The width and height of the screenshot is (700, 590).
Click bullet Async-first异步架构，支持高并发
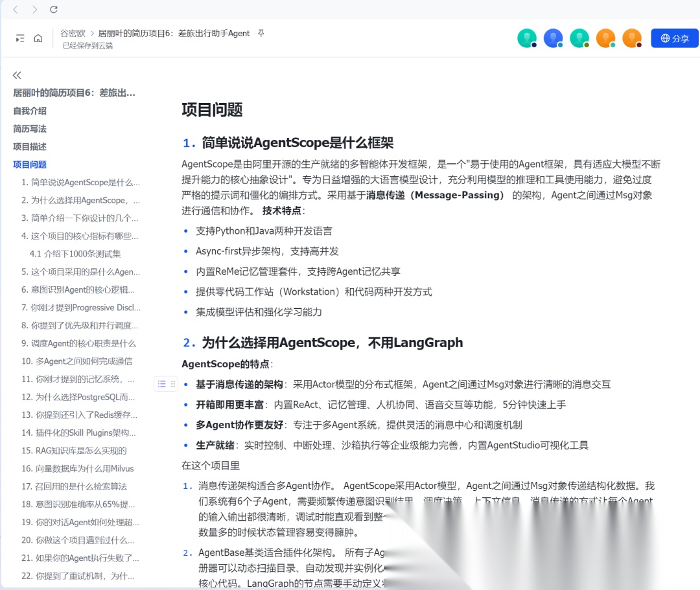(x=267, y=251)
